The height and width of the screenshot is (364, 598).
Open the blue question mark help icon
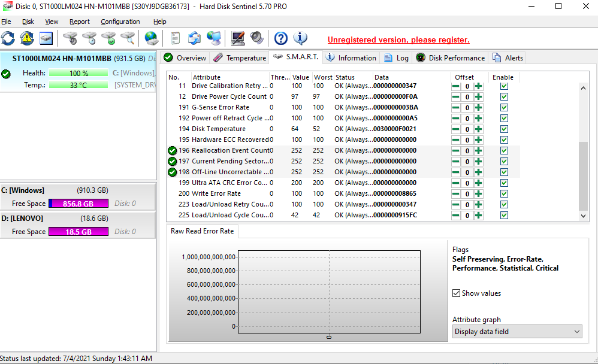point(281,38)
